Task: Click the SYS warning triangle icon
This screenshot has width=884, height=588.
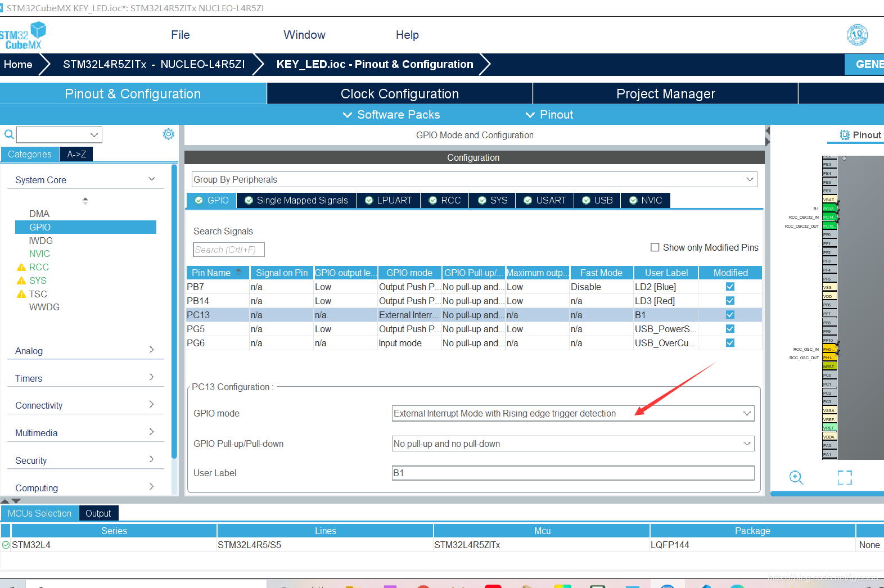Action: coord(21,281)
